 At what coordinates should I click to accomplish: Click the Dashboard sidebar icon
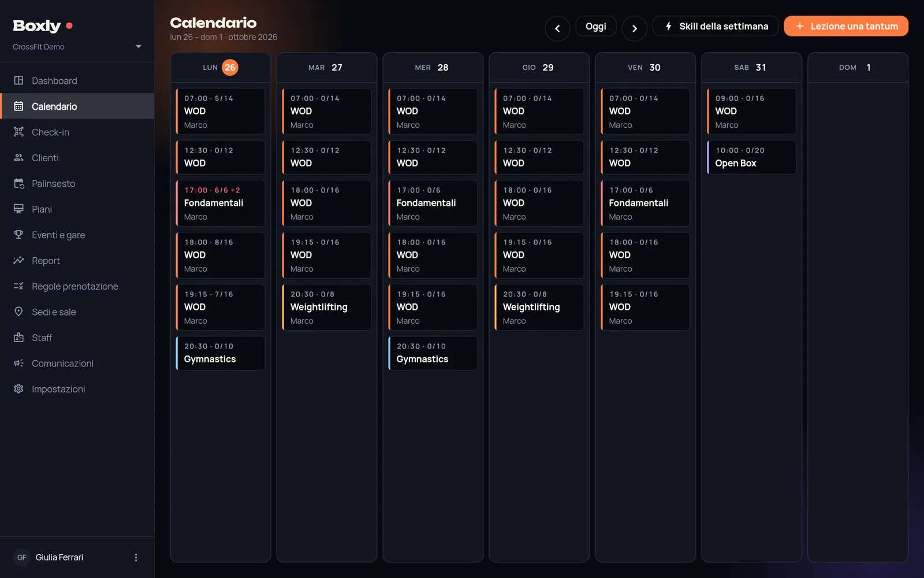coord(18,80)
